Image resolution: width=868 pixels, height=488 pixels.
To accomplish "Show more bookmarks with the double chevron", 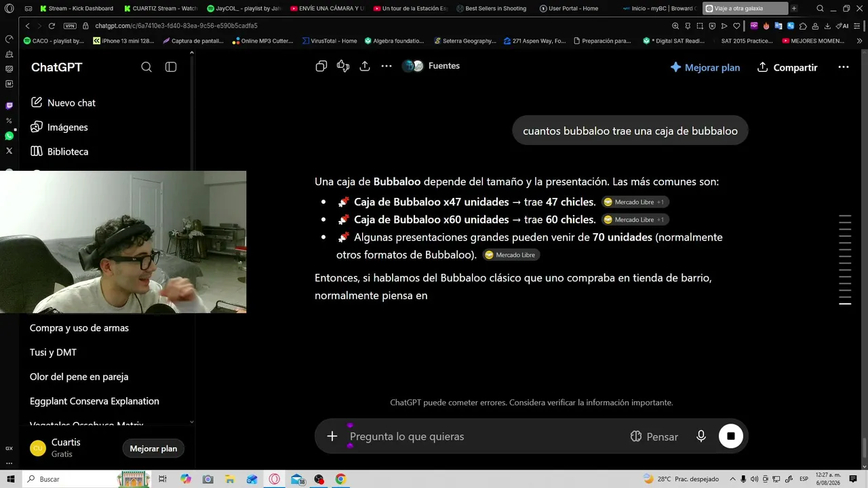I will (x=860, y=41).
